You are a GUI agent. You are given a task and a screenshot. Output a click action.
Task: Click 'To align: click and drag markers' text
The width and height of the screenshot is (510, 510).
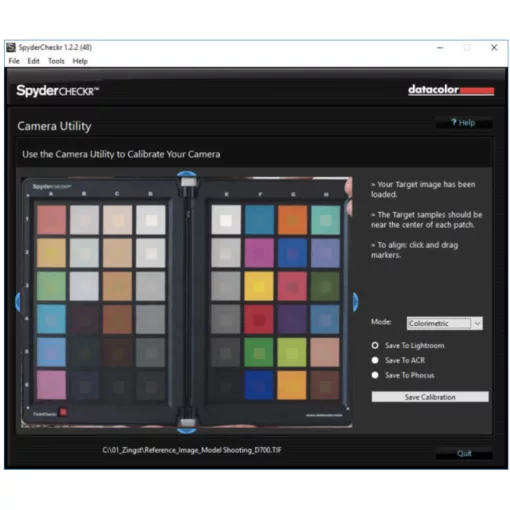click(415, 250)
